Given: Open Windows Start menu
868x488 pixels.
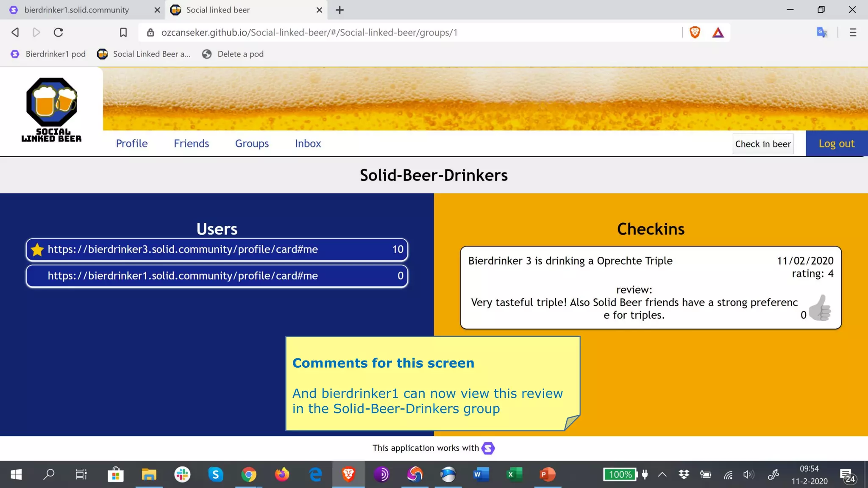Looking at the screenshot, I should click(x=16, y=474).
